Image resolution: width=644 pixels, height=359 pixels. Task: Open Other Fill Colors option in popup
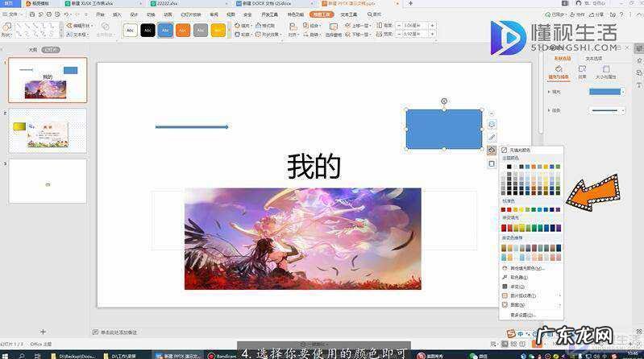[523, 268]
